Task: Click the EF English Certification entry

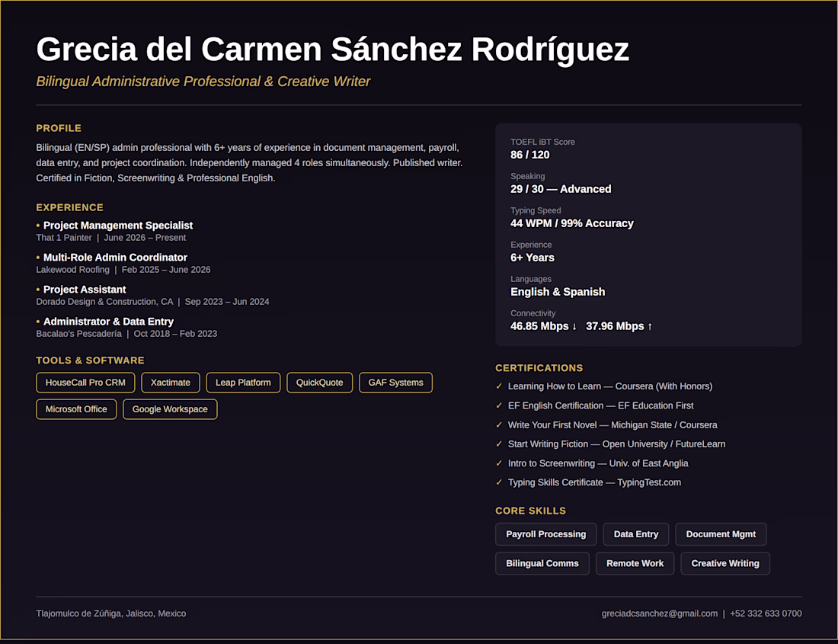Action: click(x=601, y=405)
